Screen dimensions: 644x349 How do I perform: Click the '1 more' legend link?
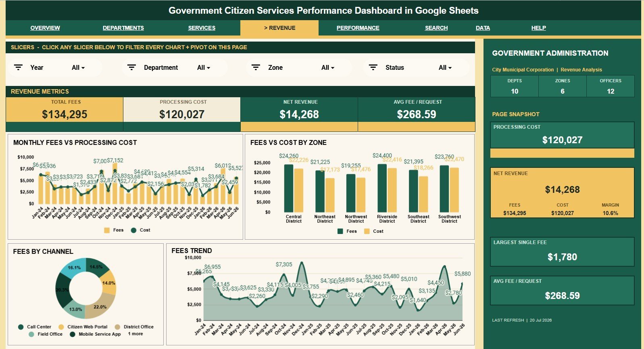pos(135,334)
